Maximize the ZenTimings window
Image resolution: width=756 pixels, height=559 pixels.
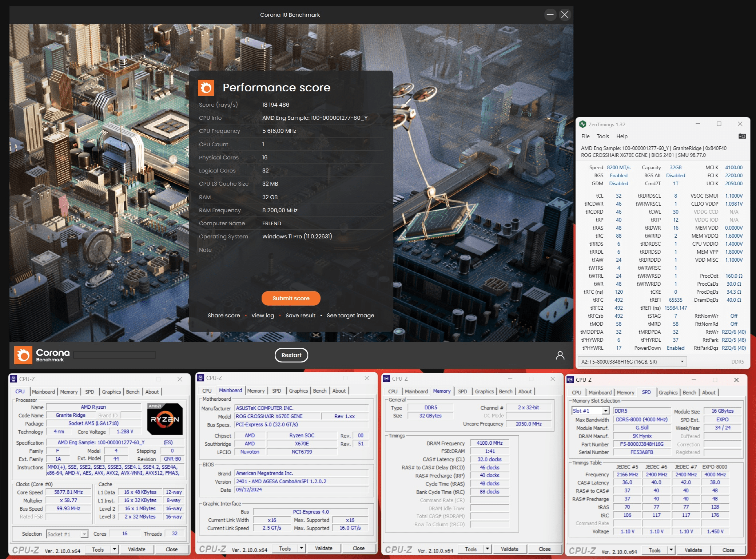coord(719,124)
